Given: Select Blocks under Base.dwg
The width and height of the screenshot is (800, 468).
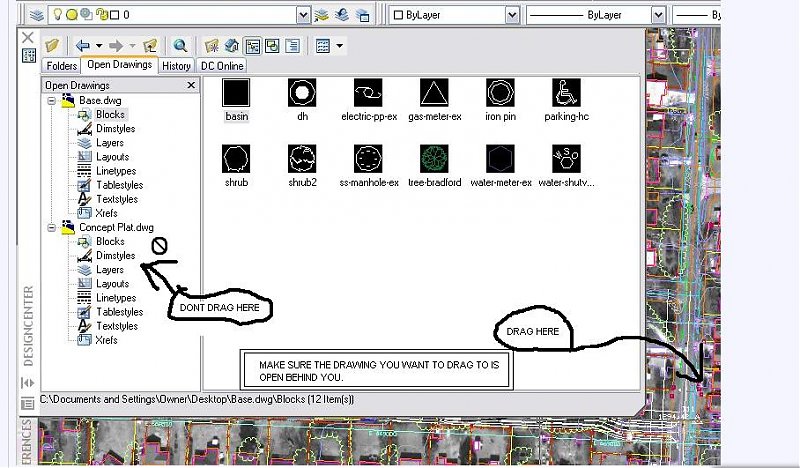Looking at the screenshot, I should click(110, 115).
